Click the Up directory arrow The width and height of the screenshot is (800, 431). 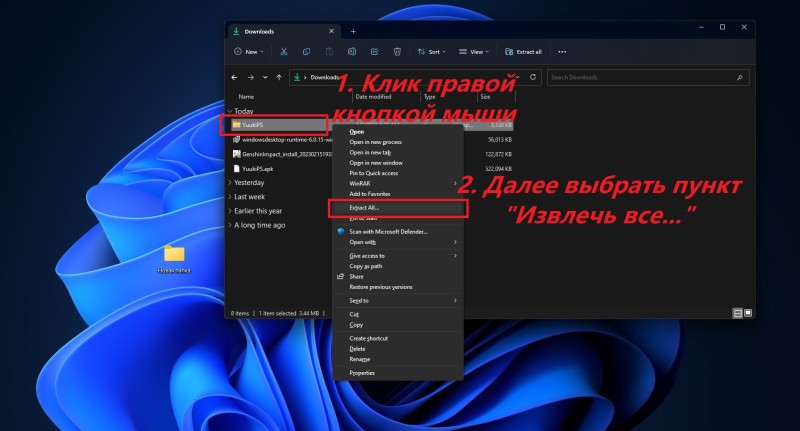[279, 77]
